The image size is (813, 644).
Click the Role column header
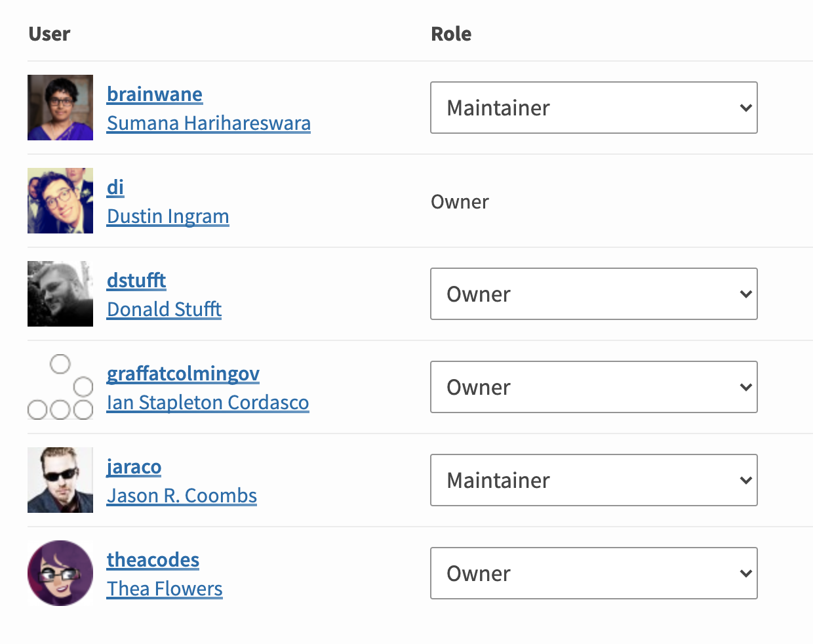[x=451, y=33]
